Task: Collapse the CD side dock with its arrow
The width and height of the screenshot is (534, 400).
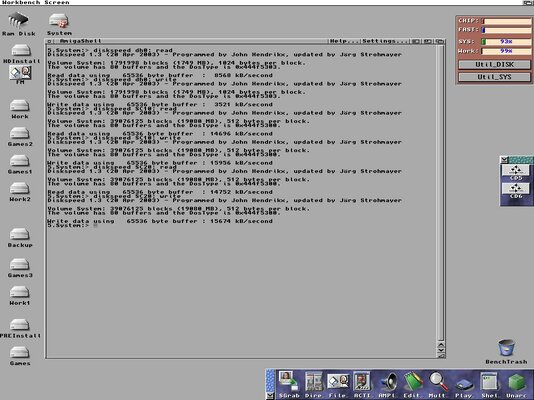Action: click(504, 159)
